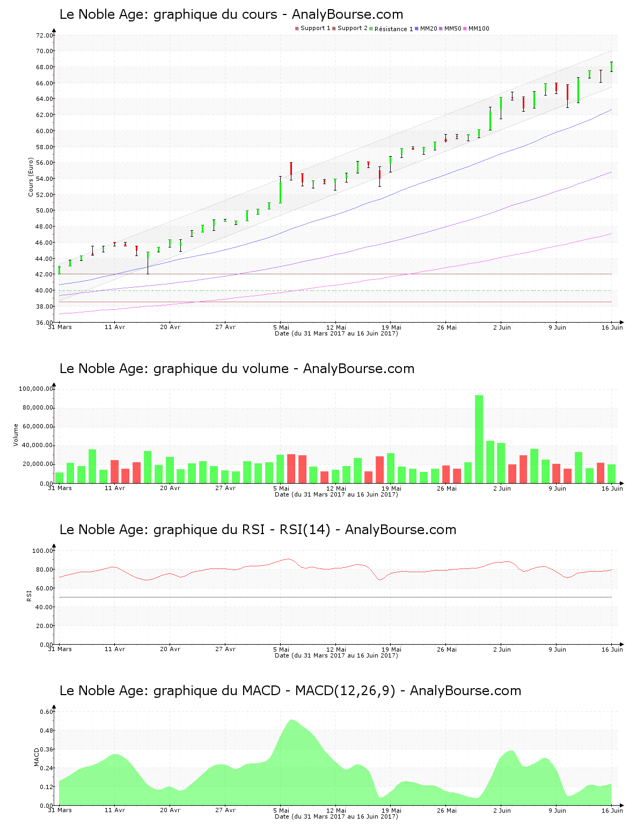
Task: Click the 'Cours (Euro)' y-axis label
Action: pyautogui.click(x=31, y=177)
